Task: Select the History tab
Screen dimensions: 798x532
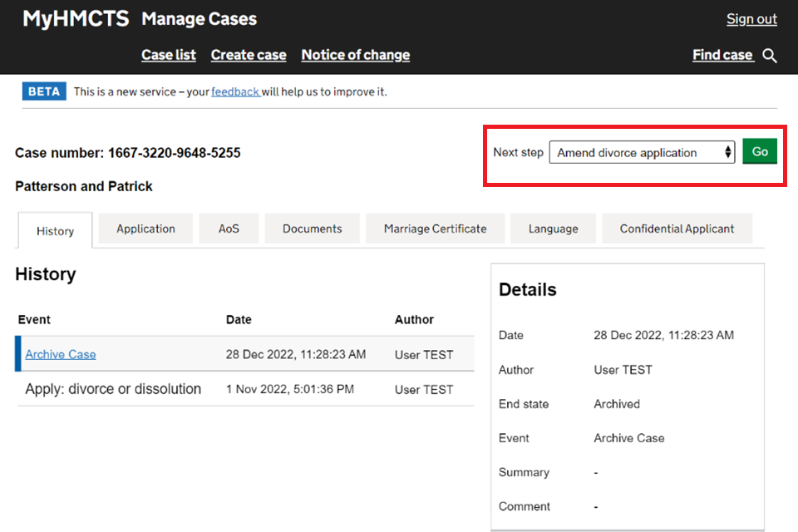Action: [55, 231]
